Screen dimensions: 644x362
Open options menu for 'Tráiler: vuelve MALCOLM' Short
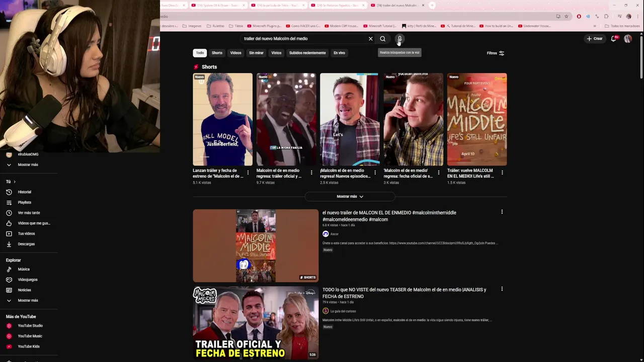502,173
